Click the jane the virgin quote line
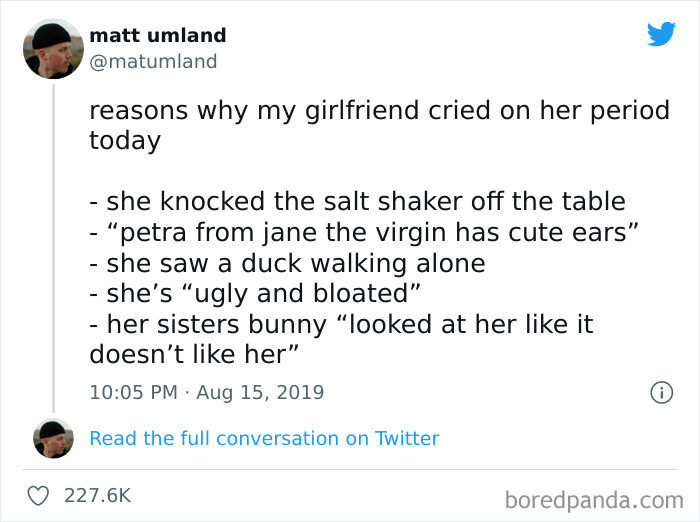 tap(364, 232)
